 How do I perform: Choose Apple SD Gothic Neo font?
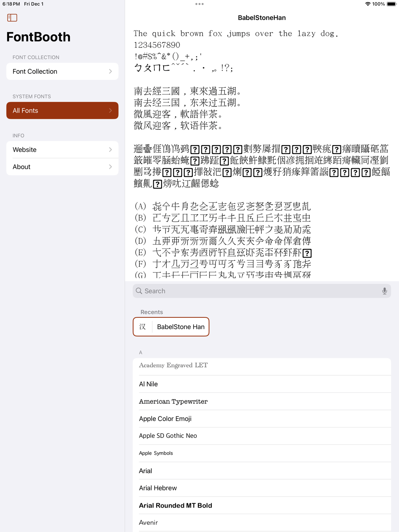coord(262,436)
